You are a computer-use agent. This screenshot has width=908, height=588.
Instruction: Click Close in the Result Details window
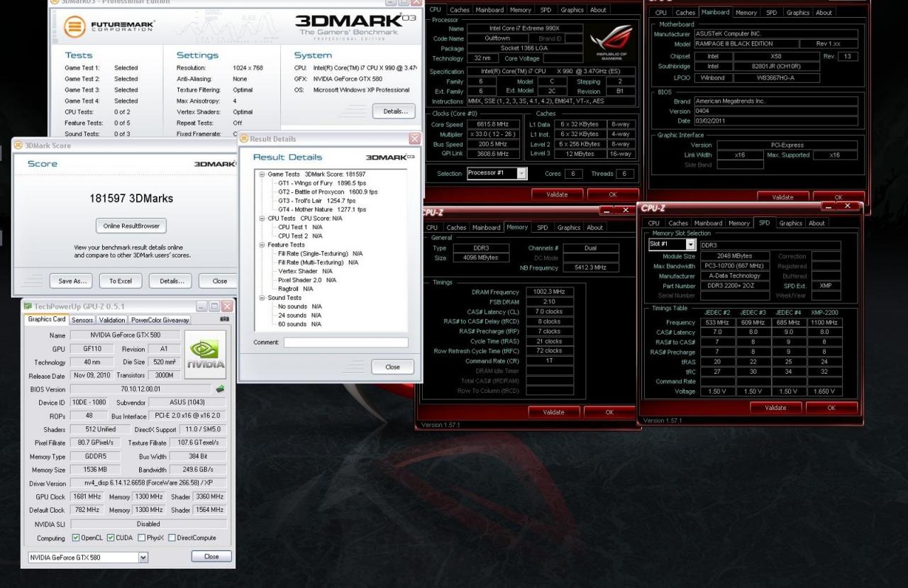pos(392,367)
